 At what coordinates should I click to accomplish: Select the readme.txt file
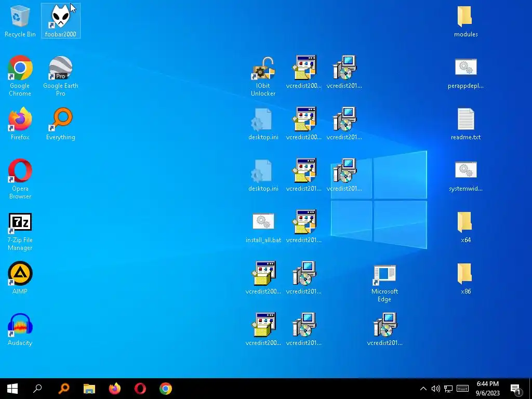click(465, 124)
